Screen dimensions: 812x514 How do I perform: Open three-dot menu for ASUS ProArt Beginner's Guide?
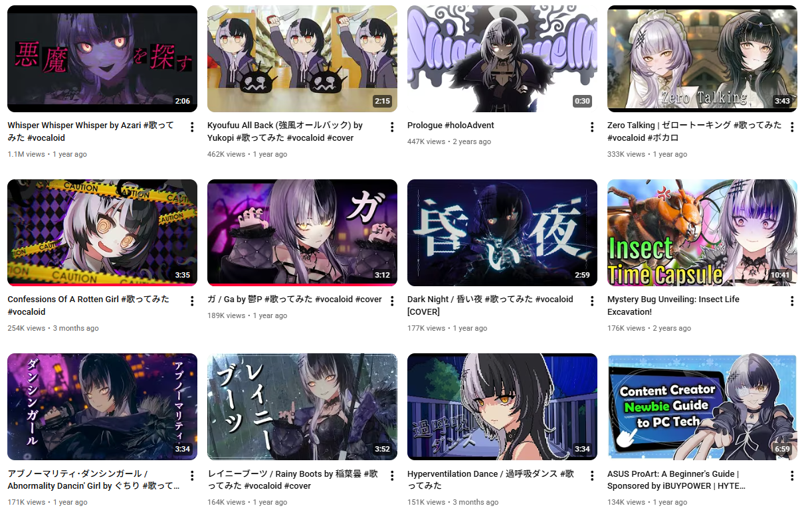point(792,475)
